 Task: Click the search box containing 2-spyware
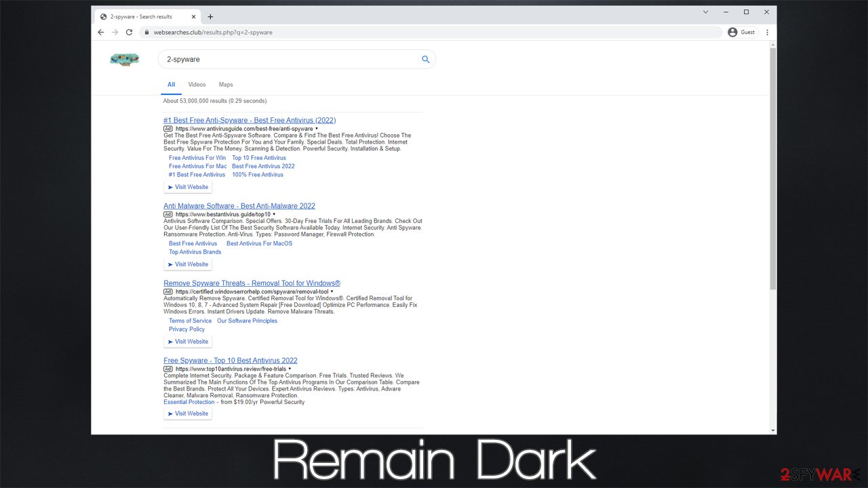click(x=285, y=60)
